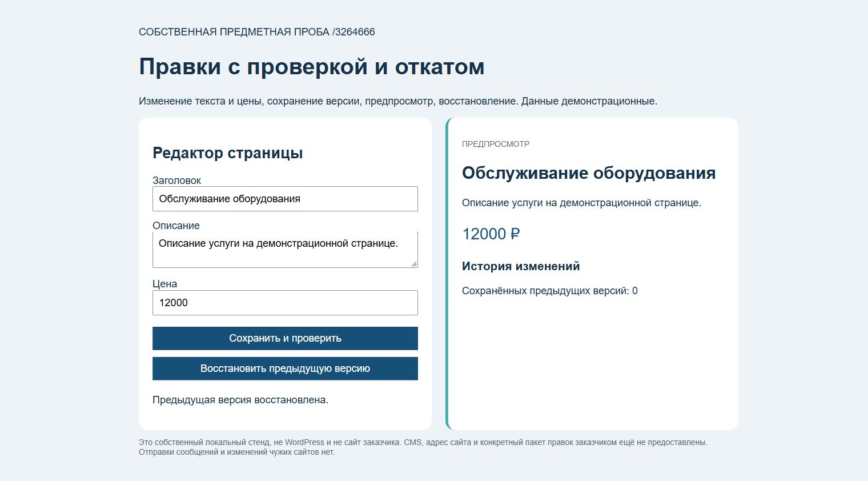The height and width of the screenshot is (481, 868).
Task: Click the Описание field label
Action: click(176, 226)
